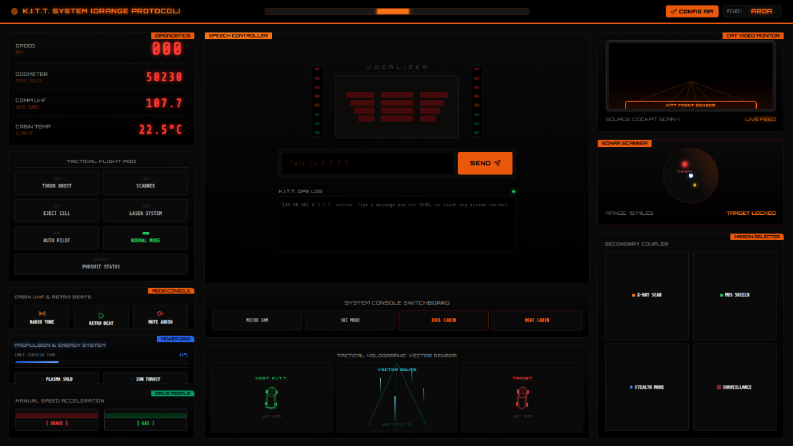Click the Live Feed label
The width and height of the screenshot is (793, 446).
[x=760, y=119]
